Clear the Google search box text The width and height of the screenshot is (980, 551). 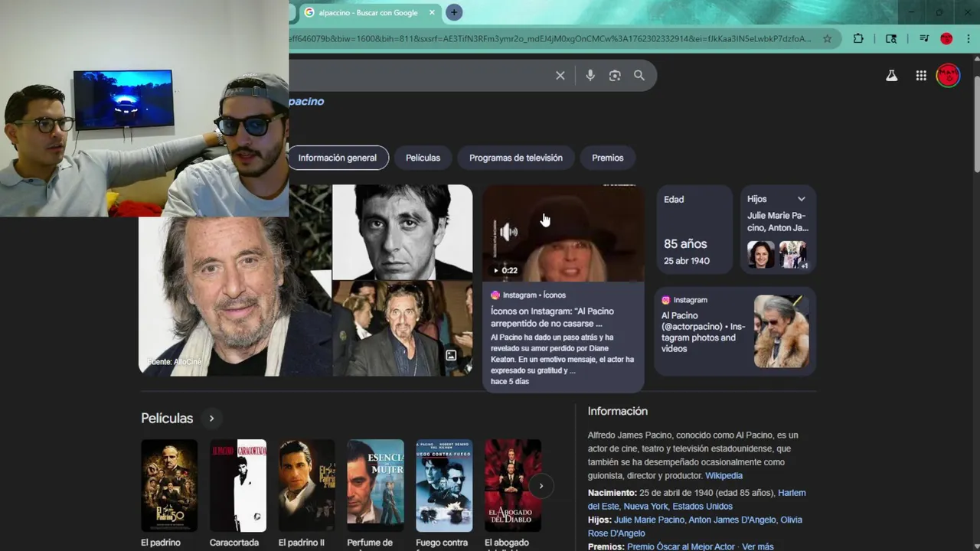(x=560, y=76)
